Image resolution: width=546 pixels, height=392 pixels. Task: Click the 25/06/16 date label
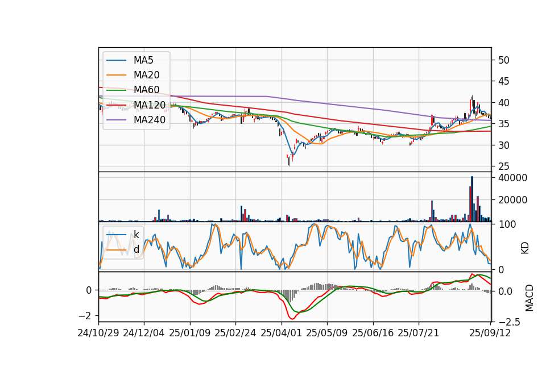[373, 333]
